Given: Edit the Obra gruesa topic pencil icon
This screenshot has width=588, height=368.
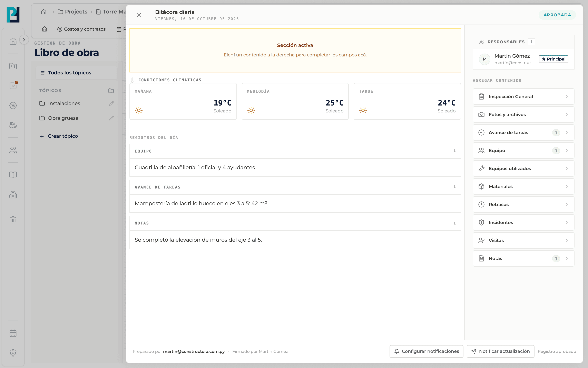Looking at the screenshot, I should point(111,118).
